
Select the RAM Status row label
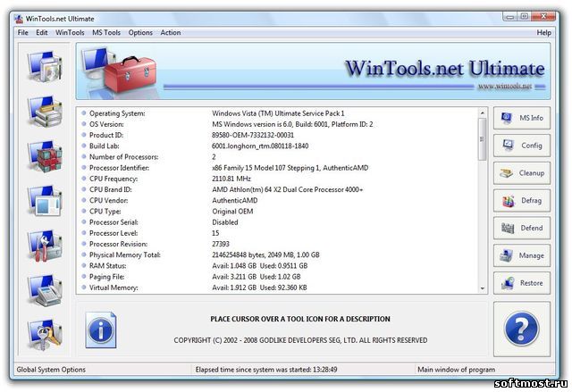(x=108, y=266)
